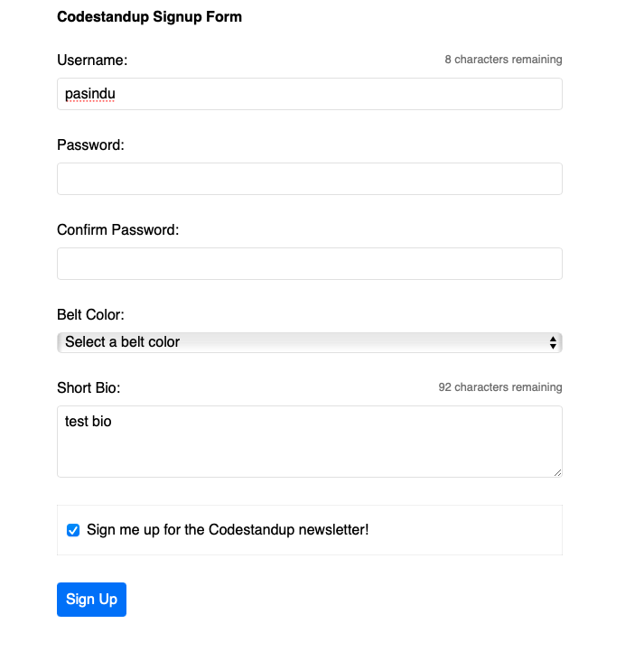Click the Confirm Password label
This screenshot has width=644, height=661.
click(x=118, y=229)
